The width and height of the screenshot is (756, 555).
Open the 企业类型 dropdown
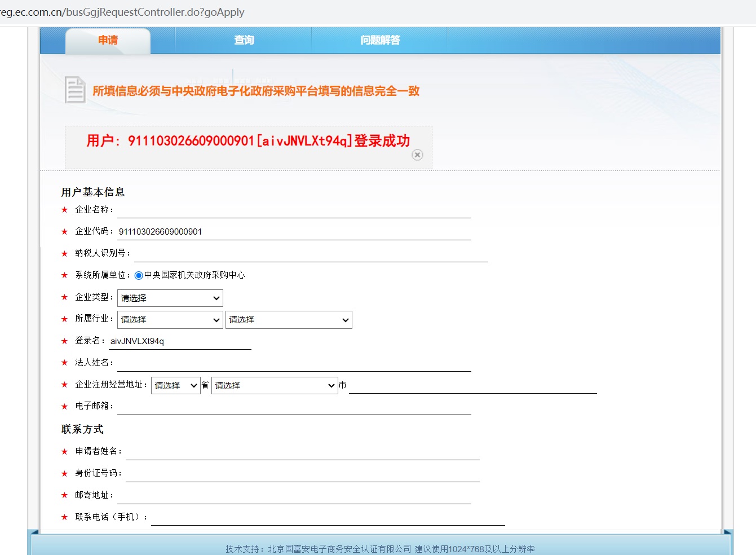170,298
